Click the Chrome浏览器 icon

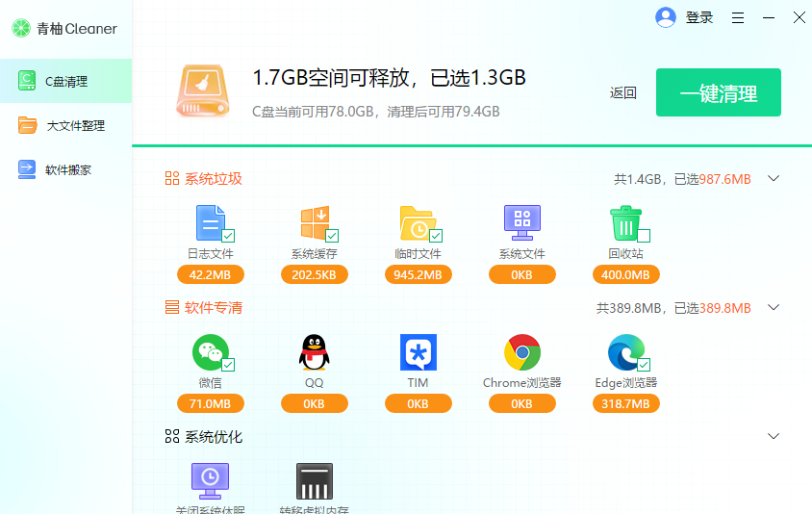[x=522, y=352]
